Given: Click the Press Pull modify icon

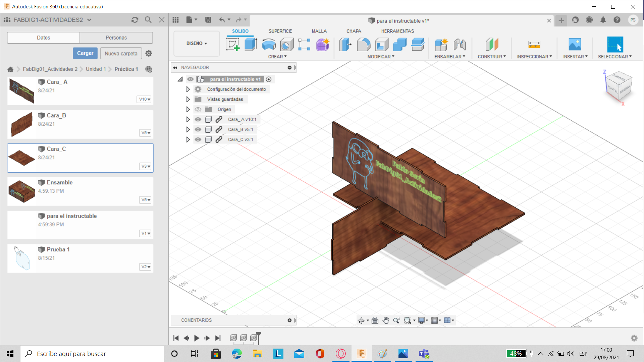Looking at the screenshot, I should [345, 44].
